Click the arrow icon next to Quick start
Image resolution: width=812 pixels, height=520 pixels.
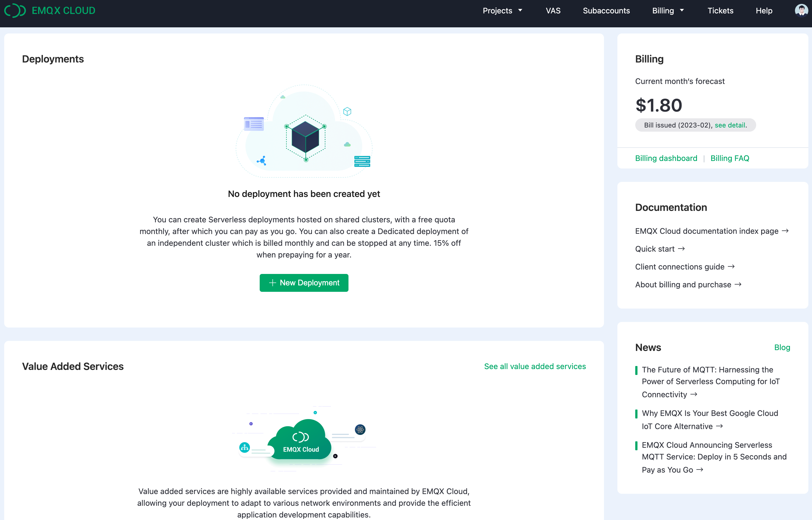(x=681, y=249)
